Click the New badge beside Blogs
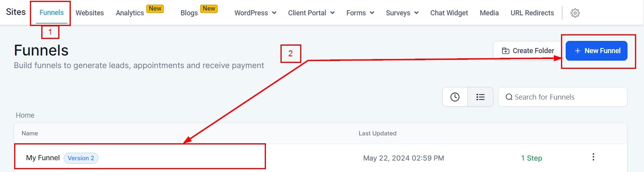 209,9
